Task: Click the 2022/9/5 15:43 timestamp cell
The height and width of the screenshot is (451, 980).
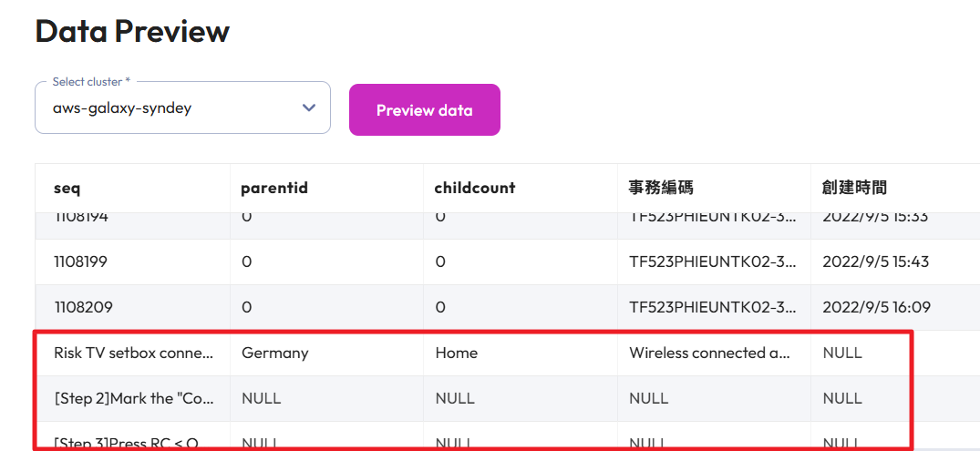Action: coord(876,261)
